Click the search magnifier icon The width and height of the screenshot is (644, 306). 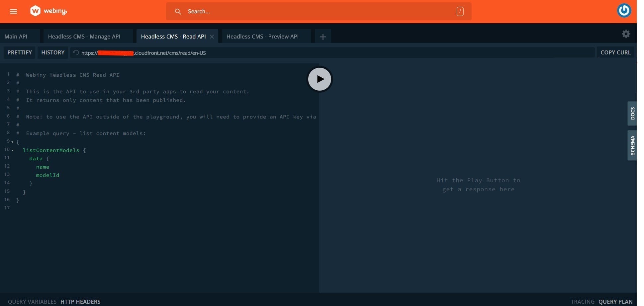pos(178,12)
